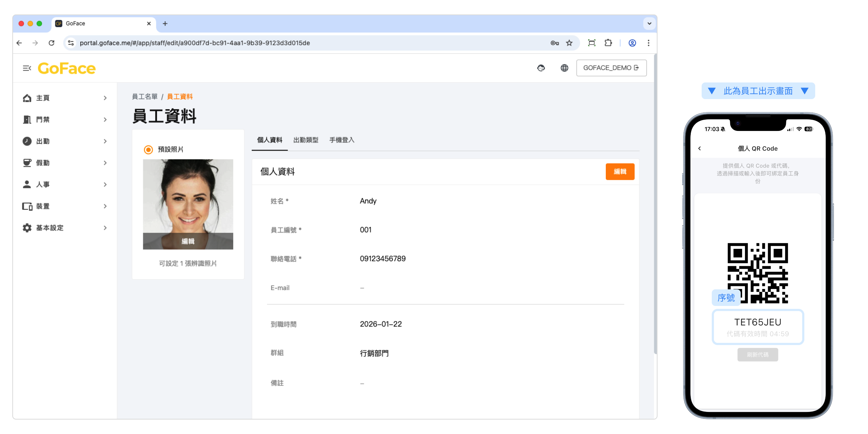This screenshot has width=868, height=434.
Task: Bookmark the page with the star icon
Action: (569, 43)
